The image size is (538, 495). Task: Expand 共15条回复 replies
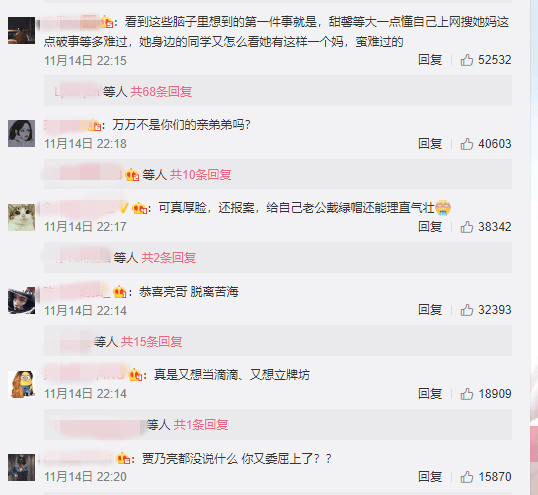click(151, 341)
